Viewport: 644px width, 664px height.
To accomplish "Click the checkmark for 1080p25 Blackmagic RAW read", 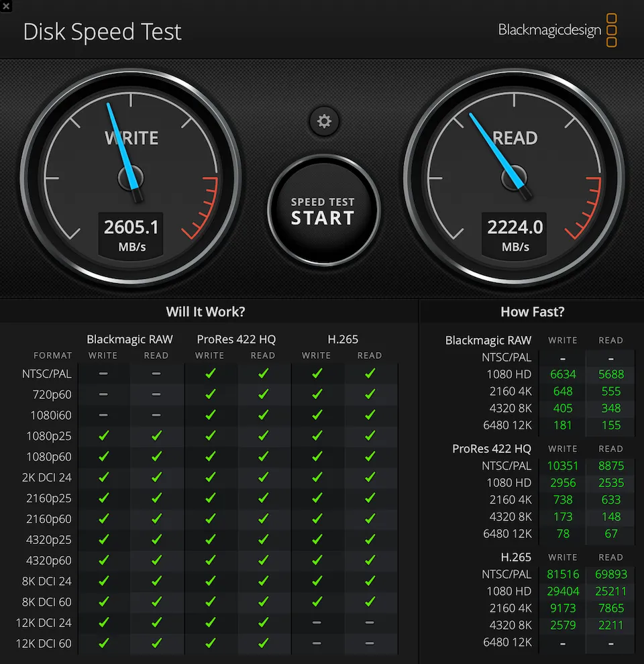I will [156, 436].
